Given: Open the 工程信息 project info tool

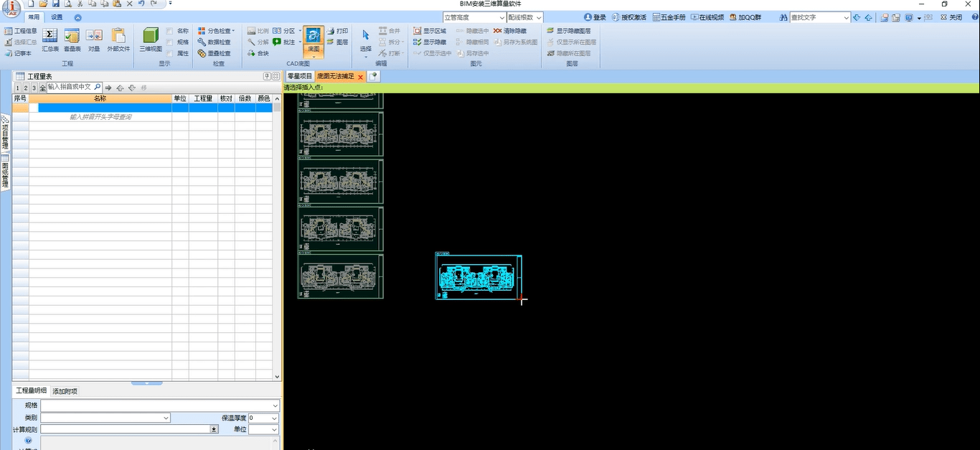Looking at the screenshot, I should tap(20, 31).
